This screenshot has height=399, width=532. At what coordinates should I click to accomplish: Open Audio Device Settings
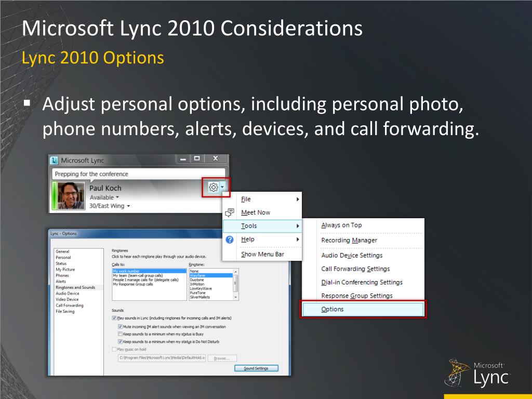click(x=363, y=255)
